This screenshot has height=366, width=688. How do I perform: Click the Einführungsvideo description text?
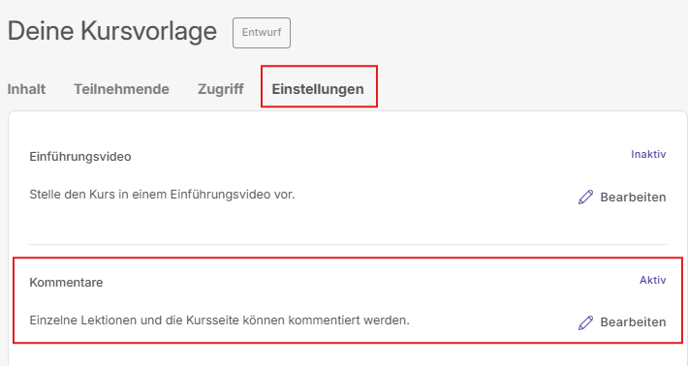click(162, 194)
